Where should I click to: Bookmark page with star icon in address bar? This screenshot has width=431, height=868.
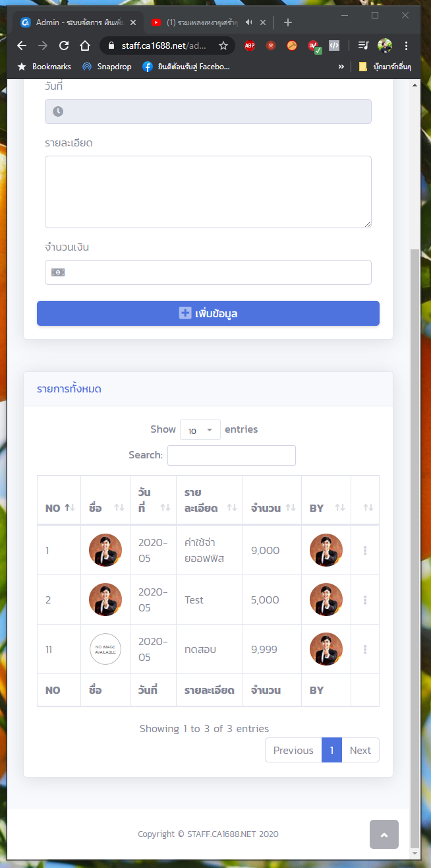point(223,46)
